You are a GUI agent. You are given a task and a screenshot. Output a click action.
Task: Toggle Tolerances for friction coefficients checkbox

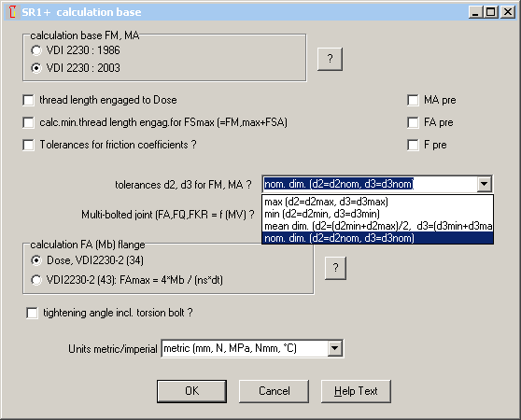point(29,145)
